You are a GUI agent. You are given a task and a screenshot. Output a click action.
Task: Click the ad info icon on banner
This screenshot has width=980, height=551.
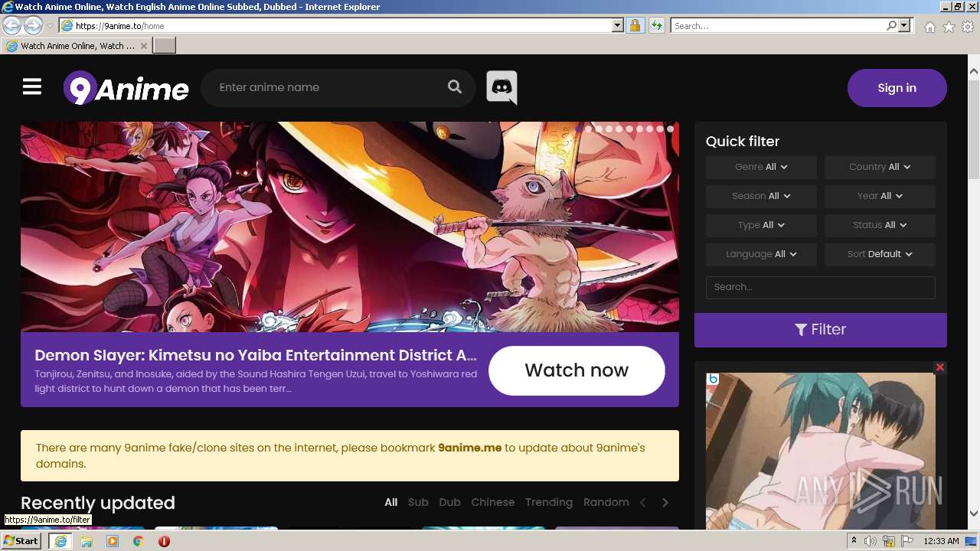713,379
